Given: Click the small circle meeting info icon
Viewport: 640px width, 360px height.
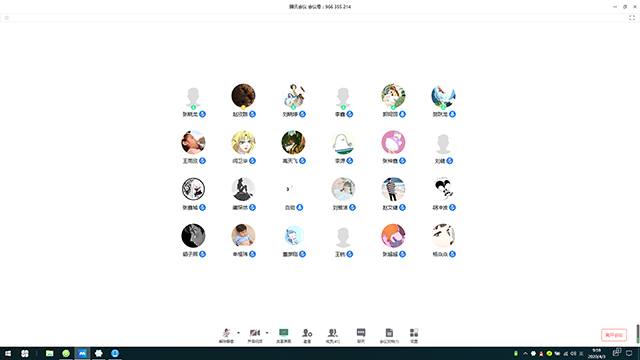Looking at the screenshot, I should click(x=7, y=18).
